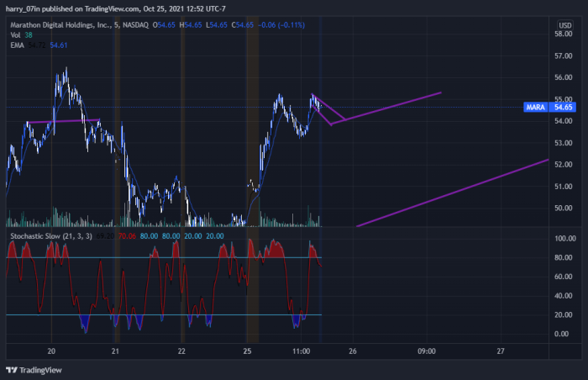588x380 pixels.
Task: Click the EMA indicator label
Action: pyautogui.click(x=18, y=45)
